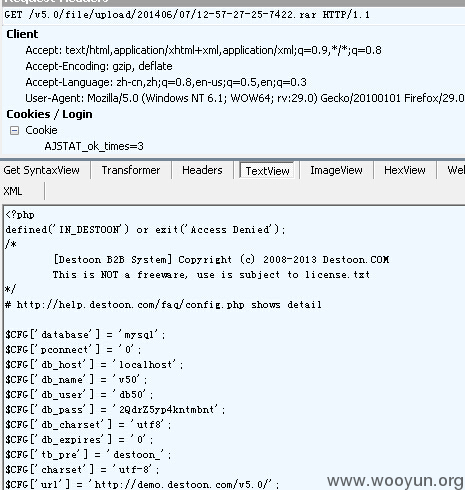
Task: Collapse the Cookie tree node
Action: point(14,130)
